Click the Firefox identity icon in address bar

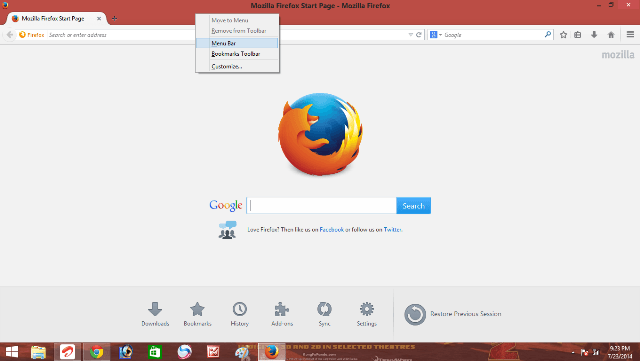click(31, 35)
